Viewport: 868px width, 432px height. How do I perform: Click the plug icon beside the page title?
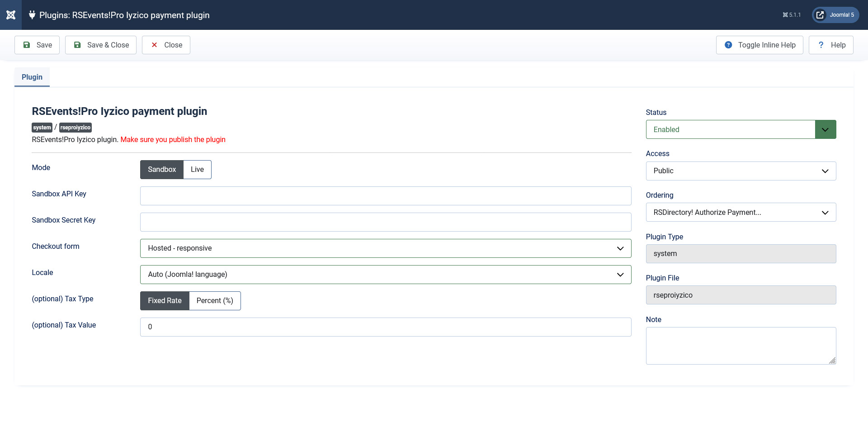(x=32, y=15)
